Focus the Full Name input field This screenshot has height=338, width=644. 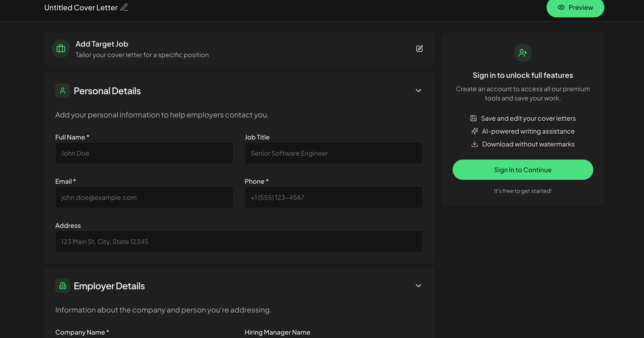(144, 153)
